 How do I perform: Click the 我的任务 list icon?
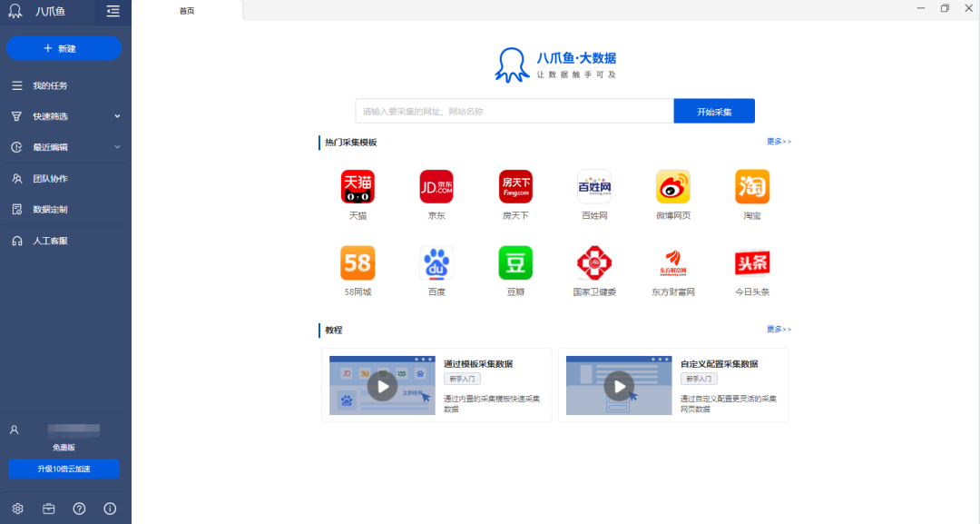pyautogui.click(x=17, y=85)
